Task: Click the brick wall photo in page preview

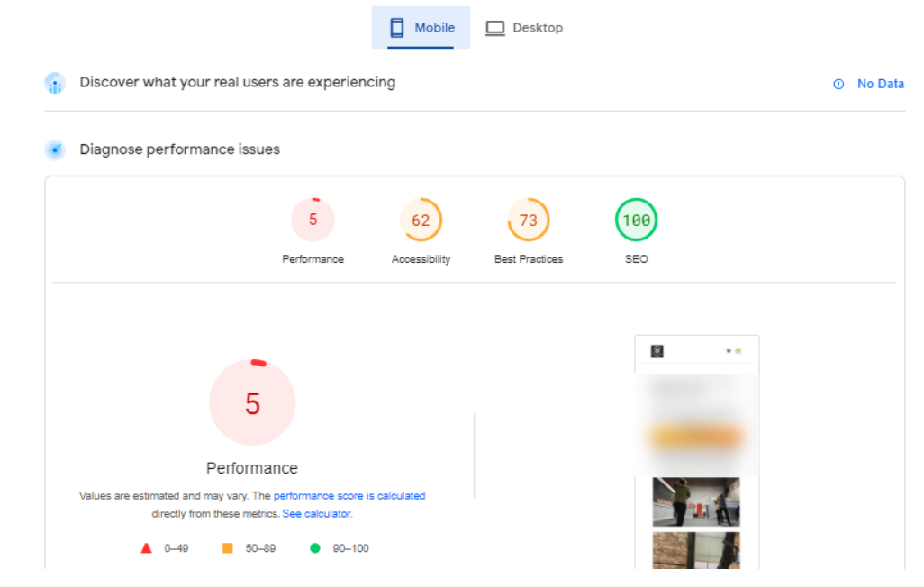Action: pyautogui.click(x=696, y=550)
